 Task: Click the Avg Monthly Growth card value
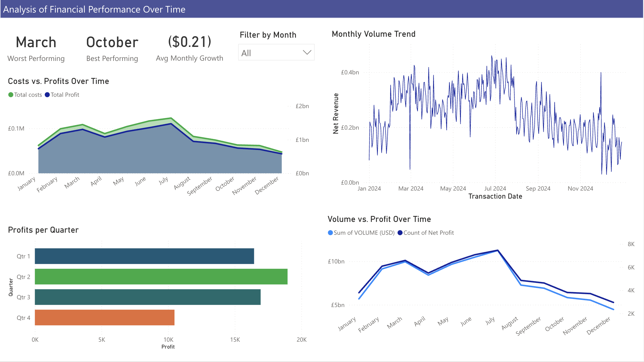tap(189, 42)
